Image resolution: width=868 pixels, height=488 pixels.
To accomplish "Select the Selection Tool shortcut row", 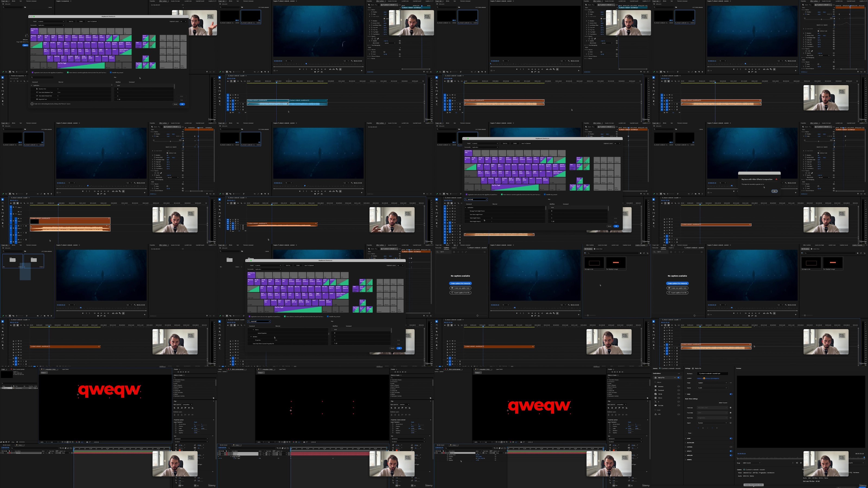I will pyautogui.click(x=71, y=89).
